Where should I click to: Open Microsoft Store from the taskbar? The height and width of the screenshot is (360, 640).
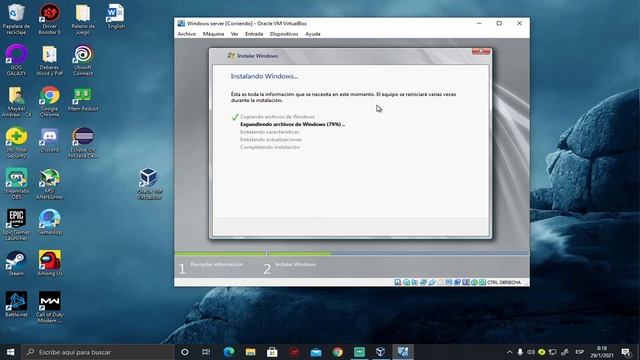tap(272, 352)
